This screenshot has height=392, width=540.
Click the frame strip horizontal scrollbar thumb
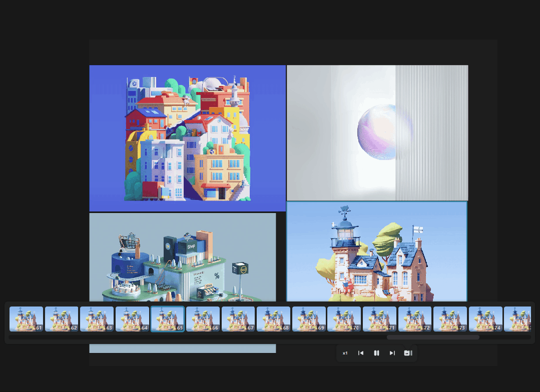(433, 337)
